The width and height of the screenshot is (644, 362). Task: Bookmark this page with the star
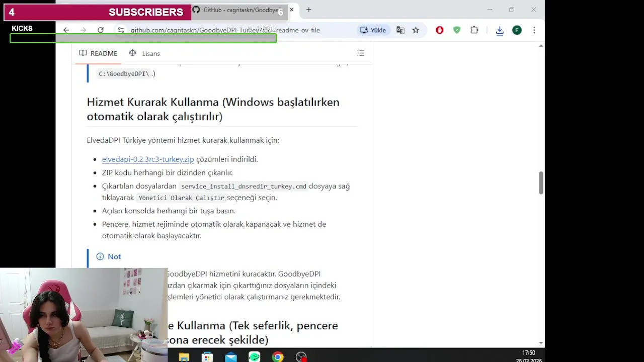click(416, 30)
